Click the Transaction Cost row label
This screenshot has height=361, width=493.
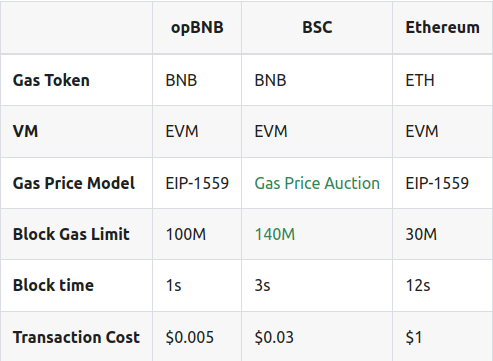[x=76, y=337]
